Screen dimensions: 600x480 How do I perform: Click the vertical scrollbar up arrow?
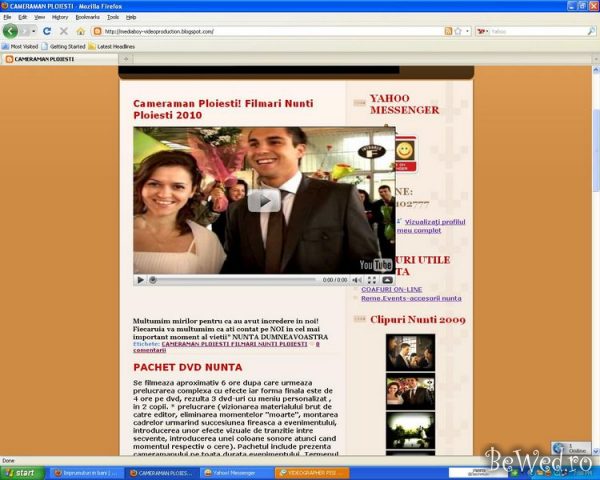point(596,70)
